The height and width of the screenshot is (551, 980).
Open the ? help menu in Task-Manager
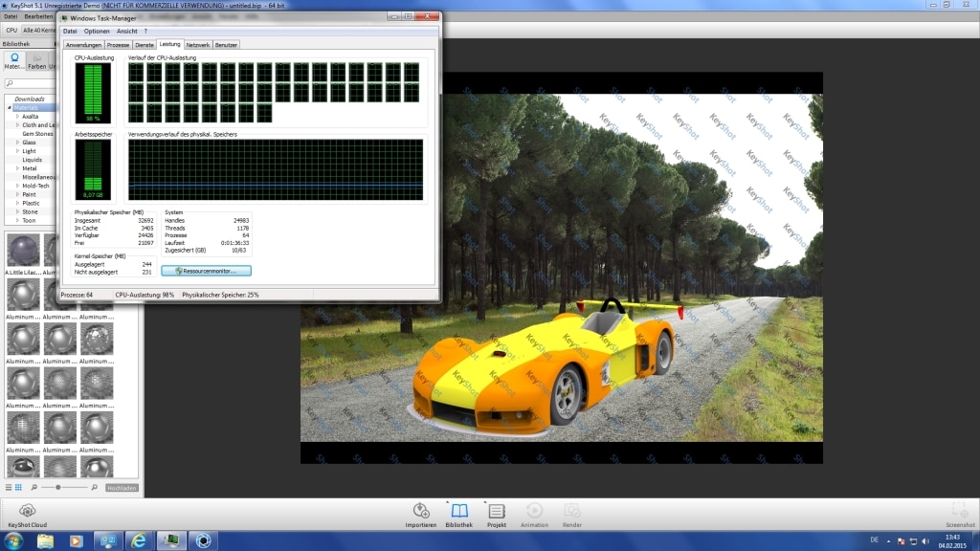point(145,32)
